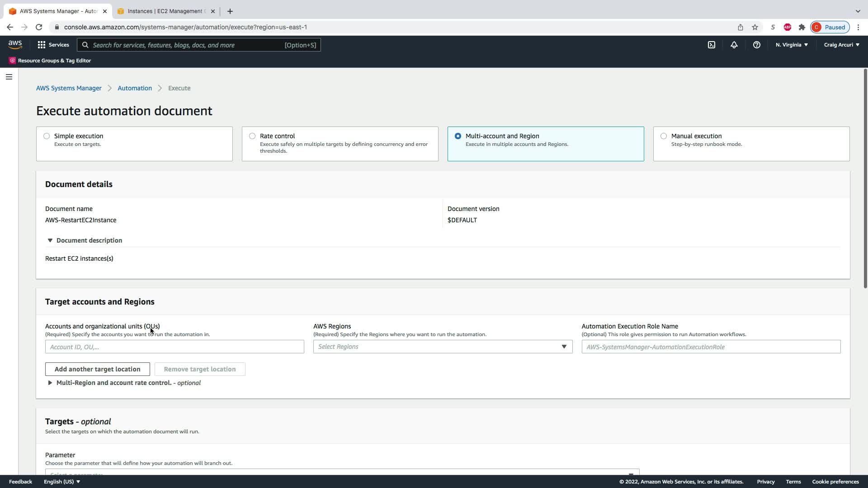Viewport: 868px width, 488px height.
Task: Open the N. Virginia region menu
Action: 792,45
